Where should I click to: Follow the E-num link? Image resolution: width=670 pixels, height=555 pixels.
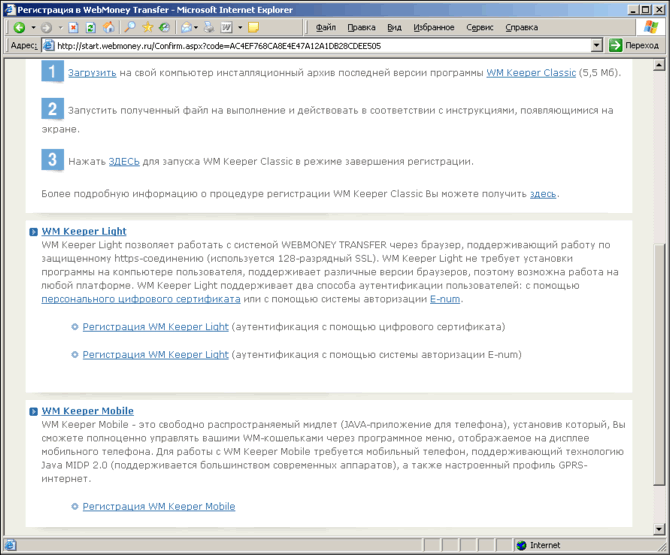445,299
